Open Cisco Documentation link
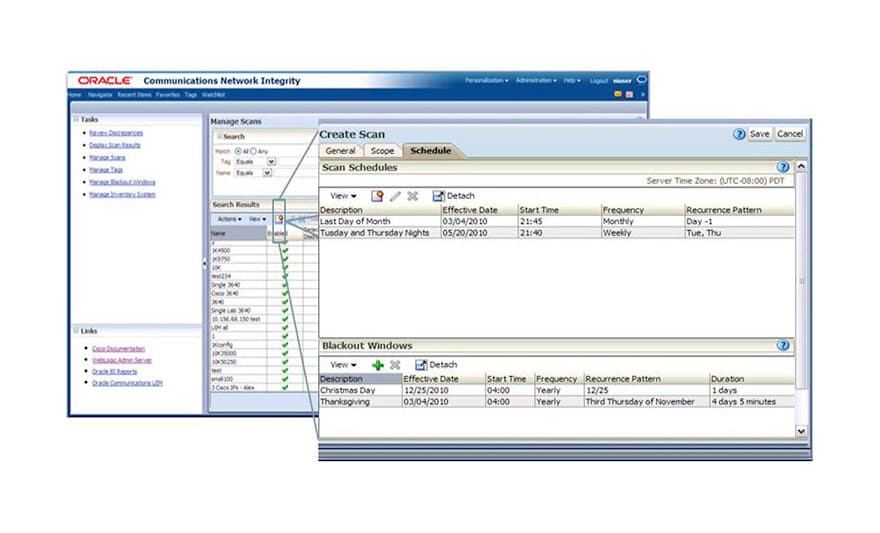Screen dimensions: 880x533 [x=118, y=348]
